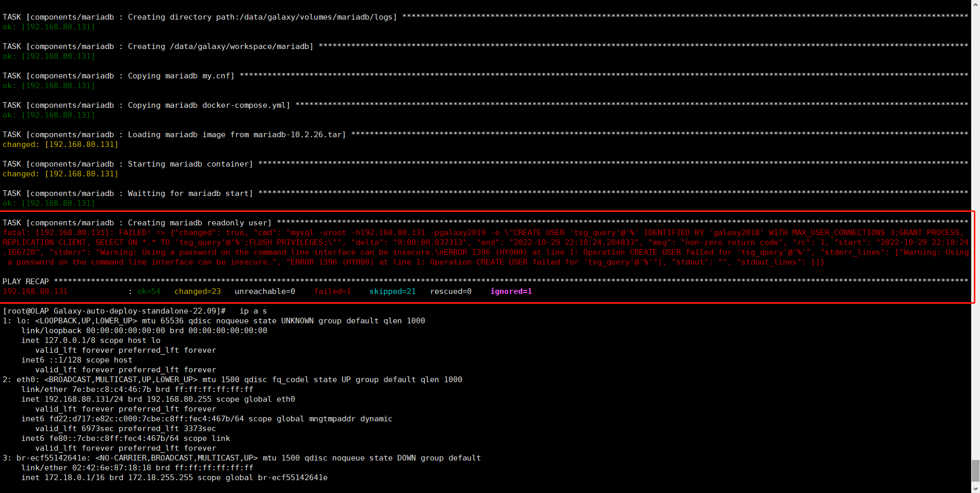The height and width of the screenshot is (493, 980).
Task: Click the 'changed=23' recap value
Action: [197, 291]
